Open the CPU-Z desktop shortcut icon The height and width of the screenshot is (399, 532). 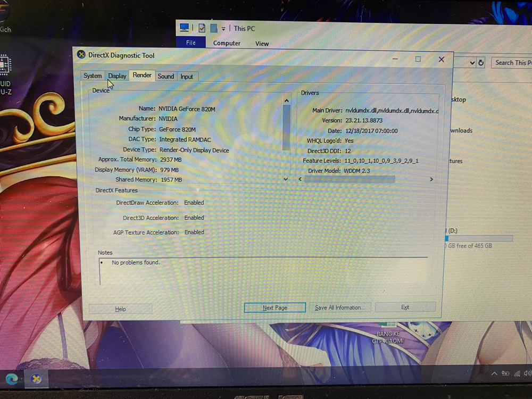(x=5, y=74)
